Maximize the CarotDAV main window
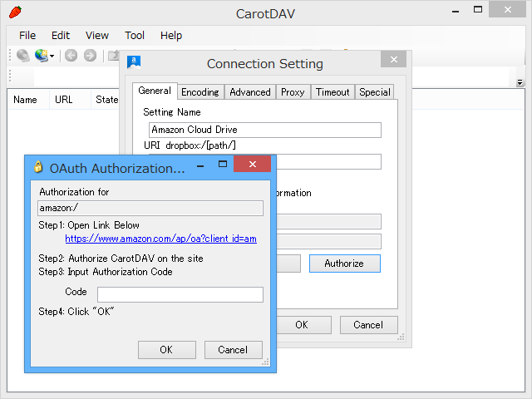This screenshot has width=532, height=399. 478,10
